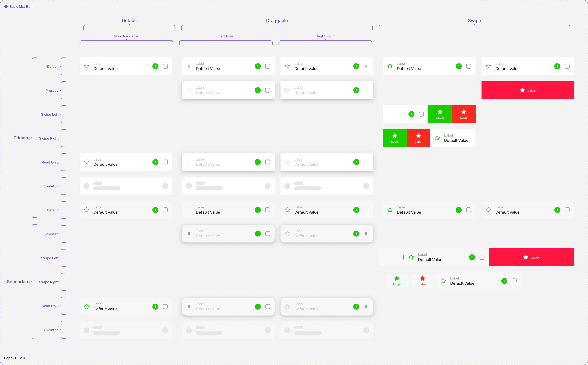
Task: Click the green Label action in Secondary Swipe Right row
Action: click(397, 281)
